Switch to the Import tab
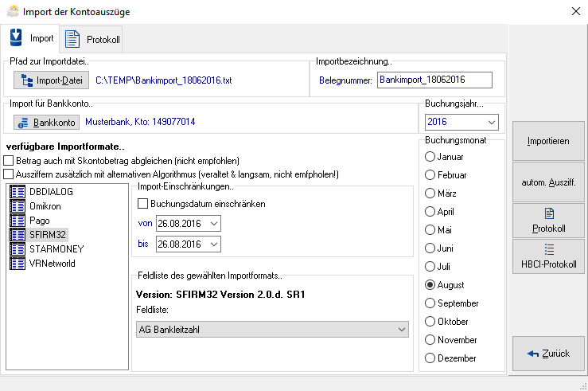Image resolution: width=588 pixels, height=391 pixels. coord(30,38)
